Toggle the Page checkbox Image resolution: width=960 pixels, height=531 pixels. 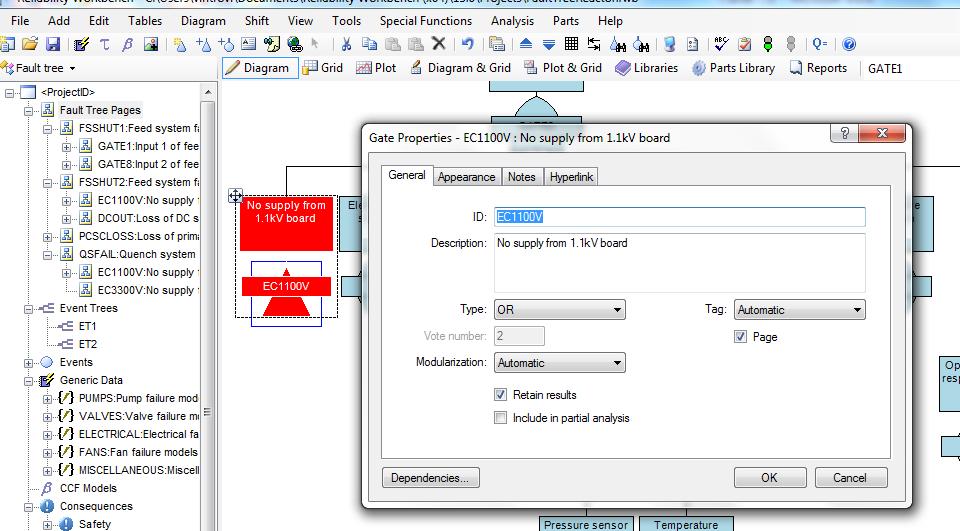click(740, 337)
